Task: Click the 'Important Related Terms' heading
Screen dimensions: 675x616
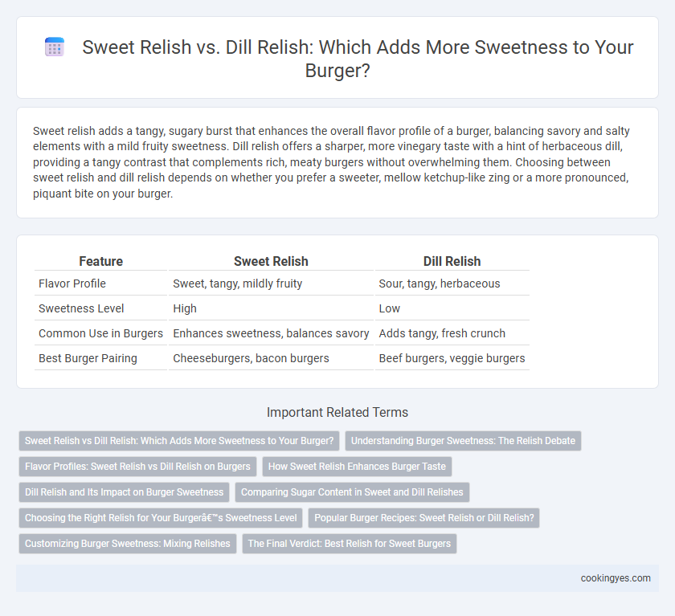Action: (x=337, y=412)
